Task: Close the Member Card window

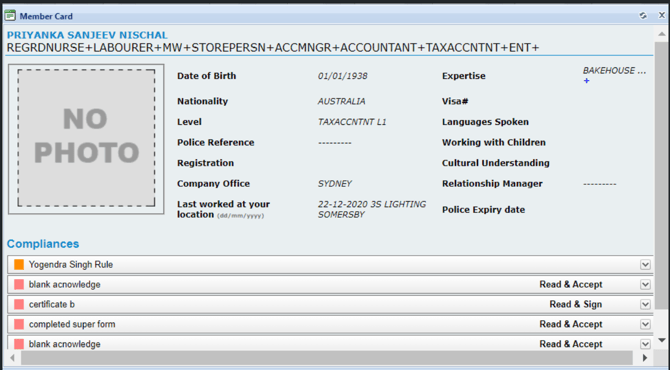Action: [x=661, y=15]
